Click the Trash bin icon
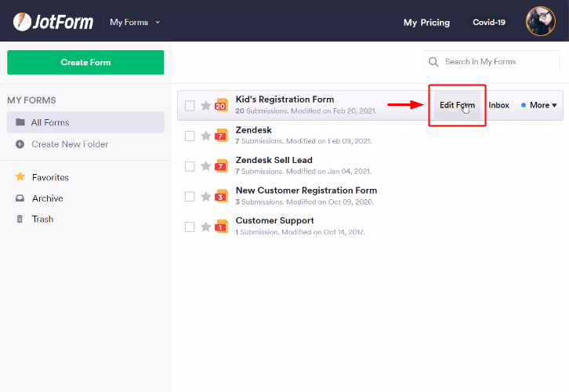Image resolution: width=569 pixels, height=392 pixels. (20, 219)
